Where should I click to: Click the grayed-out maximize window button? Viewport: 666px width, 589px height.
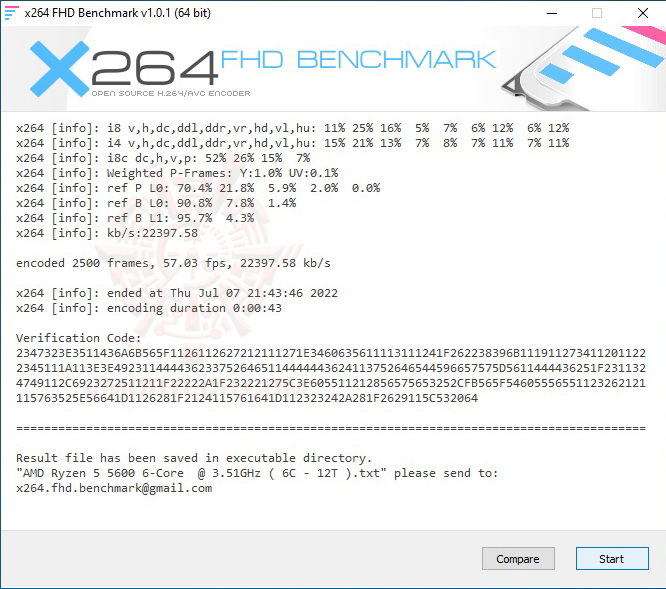[x=597, y=13]
